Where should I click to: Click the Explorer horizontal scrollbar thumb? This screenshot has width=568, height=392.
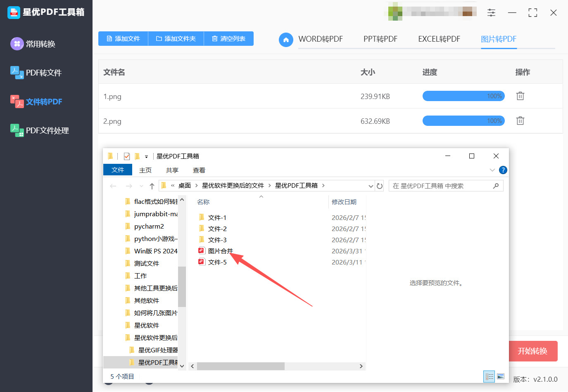[x=240, y=366]
